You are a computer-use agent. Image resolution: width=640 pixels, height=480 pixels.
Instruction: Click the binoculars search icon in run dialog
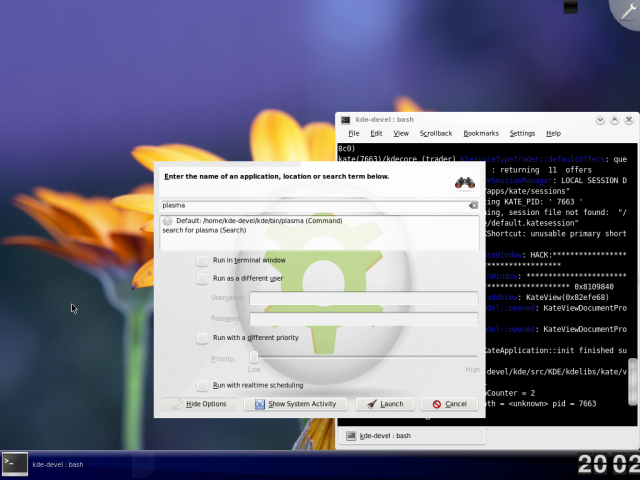[x=464, y=182]
